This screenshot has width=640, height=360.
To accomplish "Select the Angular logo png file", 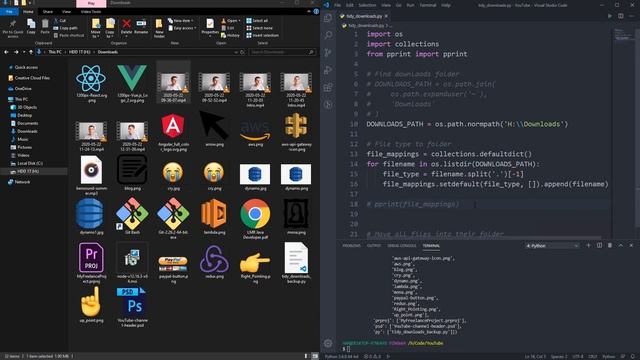I will point(173,132).
